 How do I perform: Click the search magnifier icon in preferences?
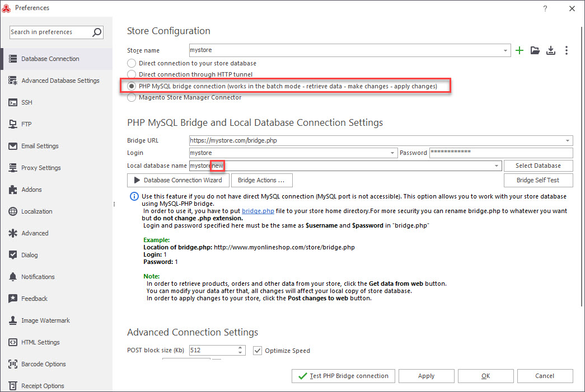[97, 32]
